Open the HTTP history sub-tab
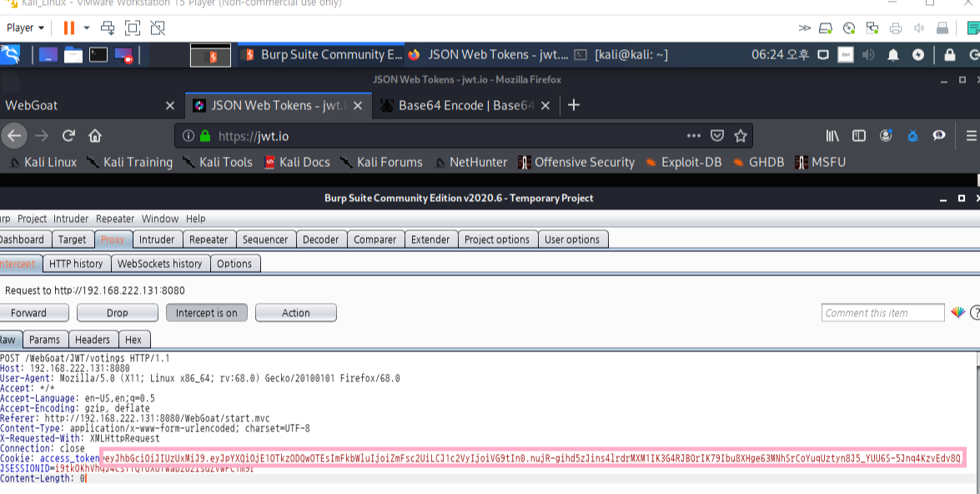This screenshot has width=980, height=494. pos(76,264)
